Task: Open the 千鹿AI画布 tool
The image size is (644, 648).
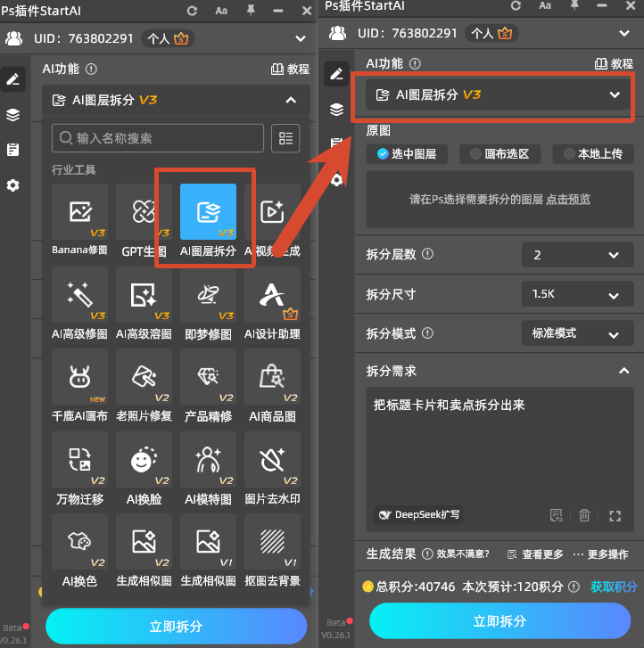Action: (79, 385)
